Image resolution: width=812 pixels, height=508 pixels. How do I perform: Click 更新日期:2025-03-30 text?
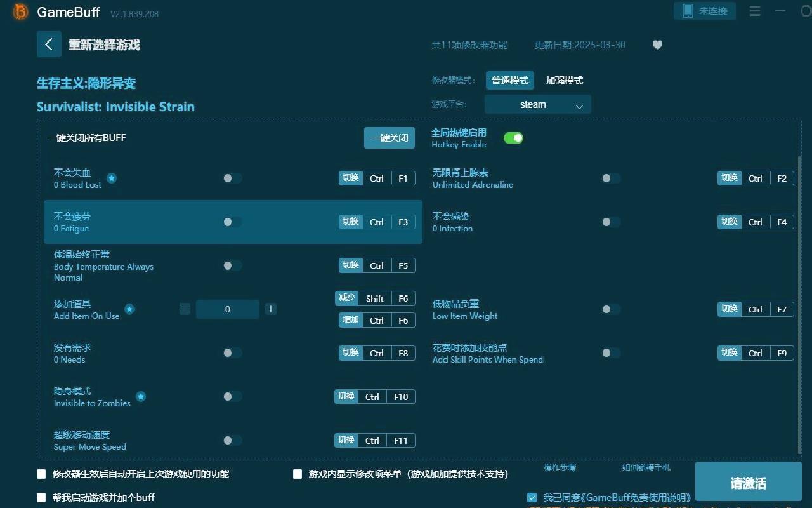(x=580, y=45)
